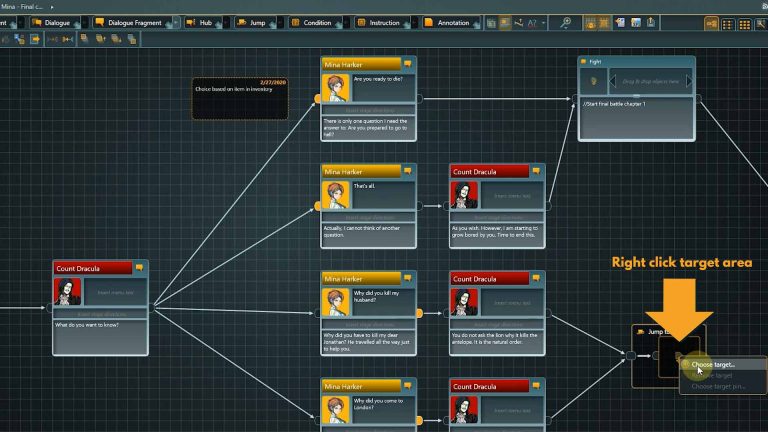Switch to the flow view mode icon

pos(712,24)
